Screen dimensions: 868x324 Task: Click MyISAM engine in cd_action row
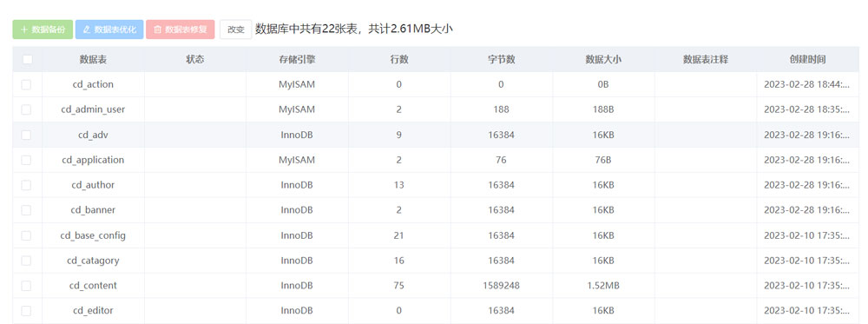click(x=297, y=85)
